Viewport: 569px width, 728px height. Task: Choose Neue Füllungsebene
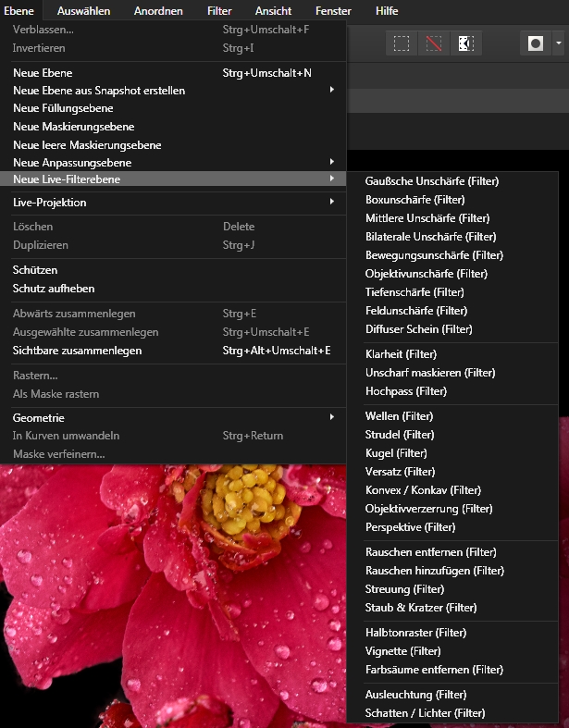click(173, 108)
